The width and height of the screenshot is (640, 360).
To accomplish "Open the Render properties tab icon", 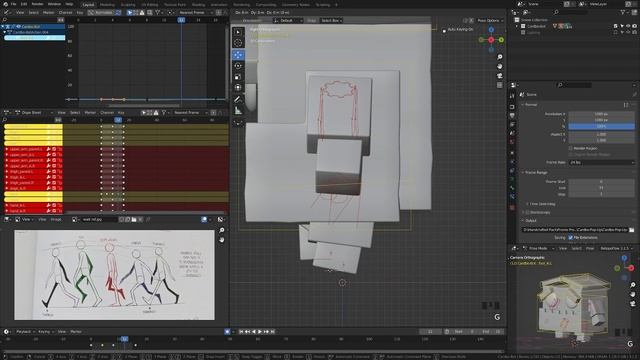I will [x=513, y=107].
